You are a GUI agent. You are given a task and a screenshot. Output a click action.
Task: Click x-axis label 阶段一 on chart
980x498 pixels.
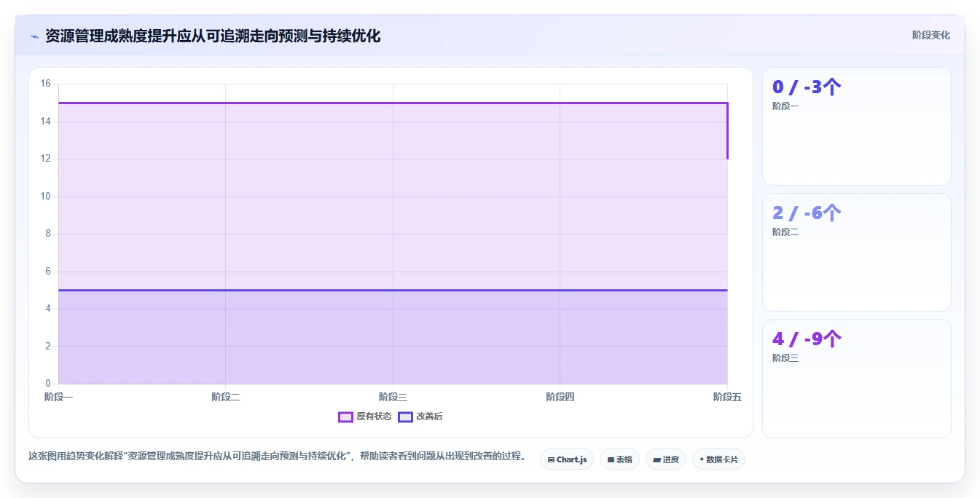pyautogui.click(x=58, y=397)
